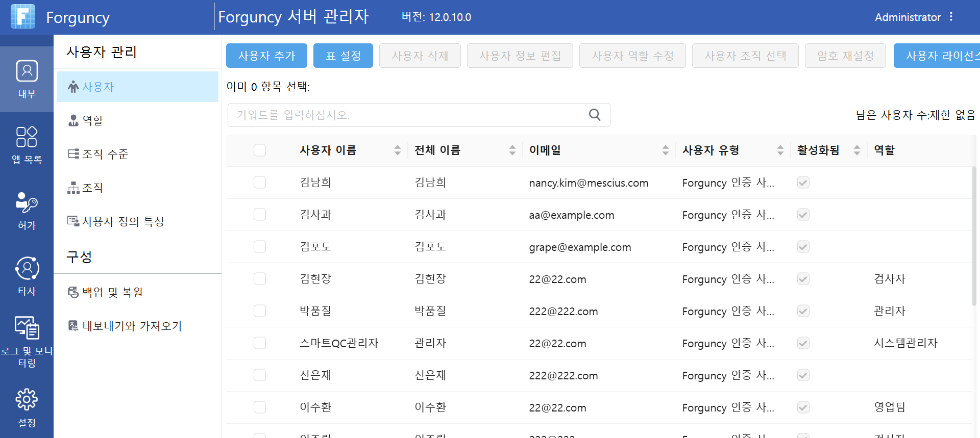
Task: Click role cell 영업팀
Action: click(890, 407)
